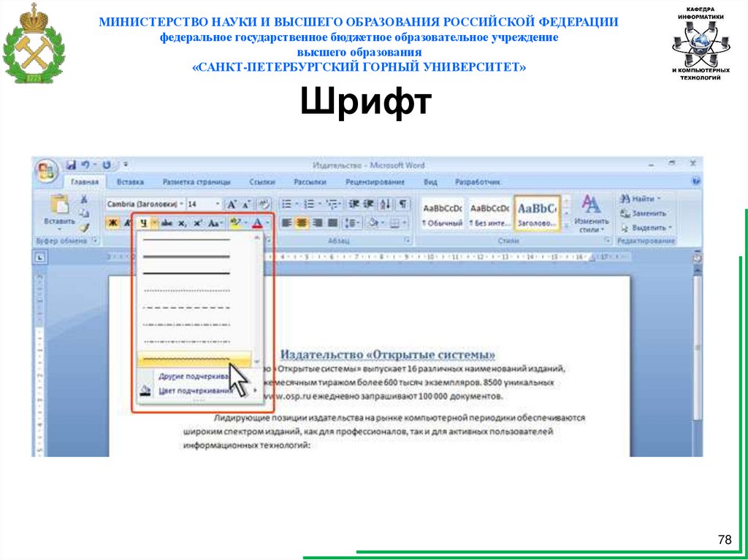Open underline style dropdown arrow
748x560 pixels.
click(x=154, y=223)
